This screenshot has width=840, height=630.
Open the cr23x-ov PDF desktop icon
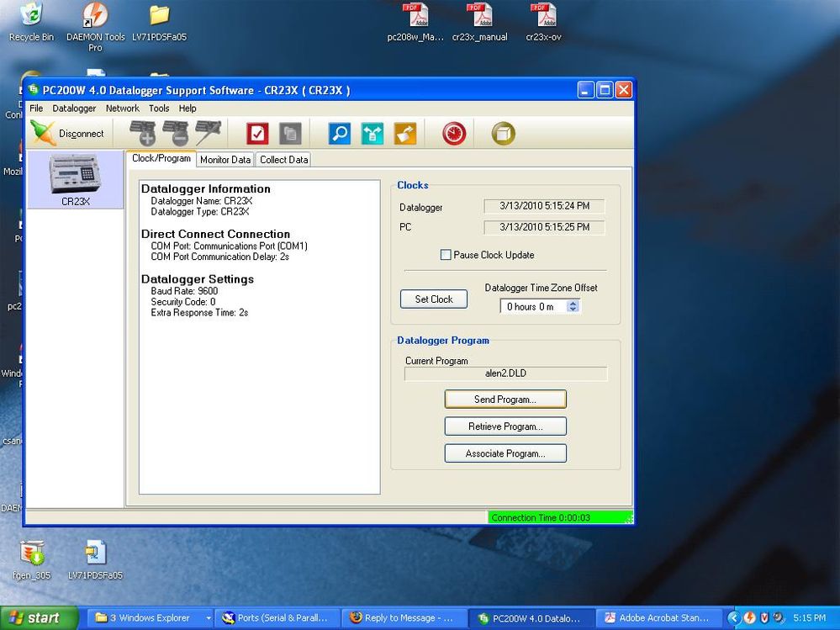[543, 23]
